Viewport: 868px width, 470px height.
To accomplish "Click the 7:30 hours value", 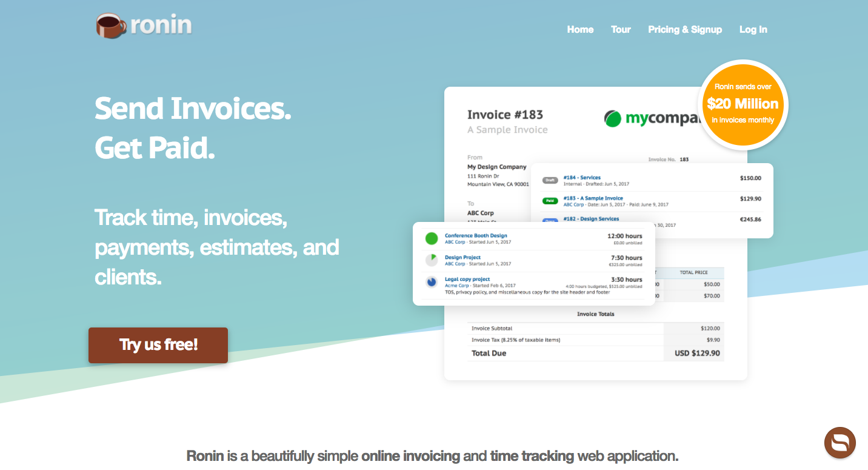I will click(x=627, y=258).
